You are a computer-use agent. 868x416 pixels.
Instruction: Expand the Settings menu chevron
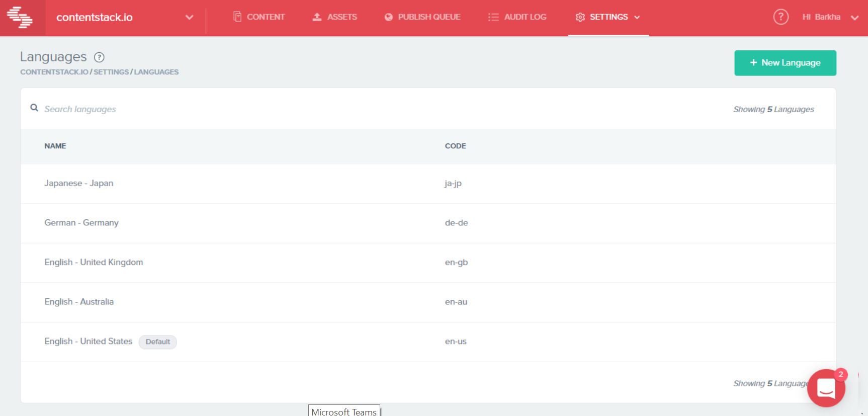tap(637, 17)
